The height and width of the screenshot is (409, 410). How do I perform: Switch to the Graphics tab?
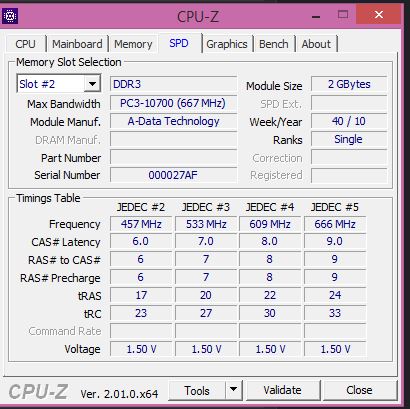point(227,44)
